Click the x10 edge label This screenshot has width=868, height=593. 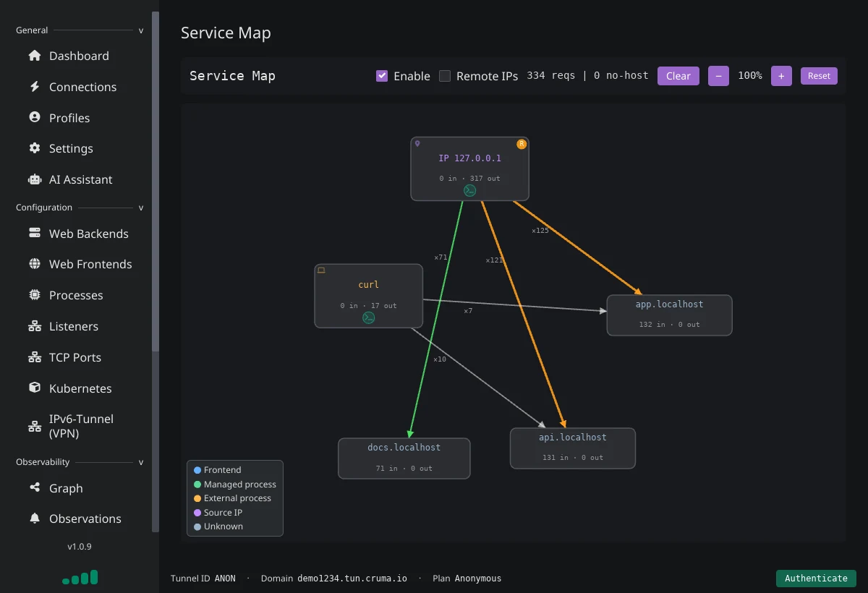pos(440,359)
